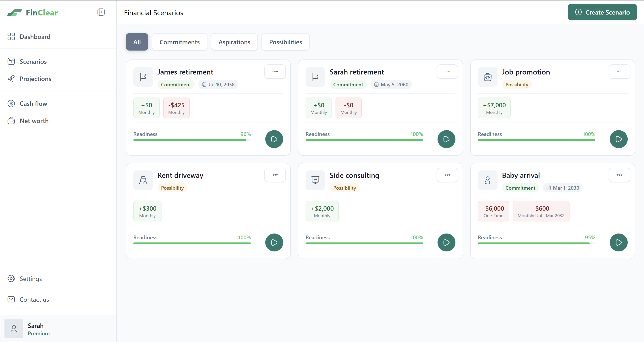Filter scenarios by Commitments

point(179,42)
